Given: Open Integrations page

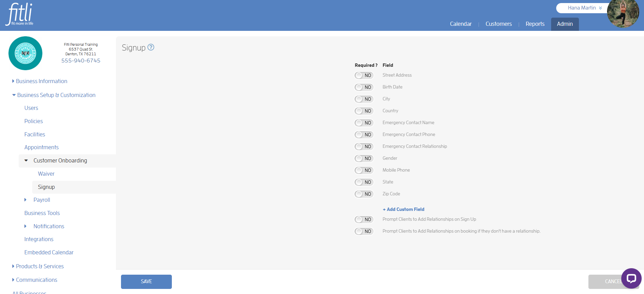Looking at the screenshot, I should tap(39, 239).
